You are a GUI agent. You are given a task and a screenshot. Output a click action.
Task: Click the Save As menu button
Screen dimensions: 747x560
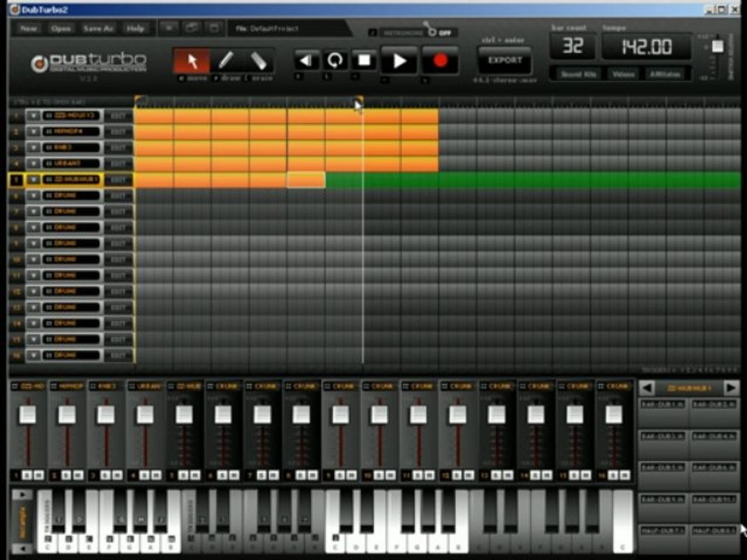click(x=98, y=29)
